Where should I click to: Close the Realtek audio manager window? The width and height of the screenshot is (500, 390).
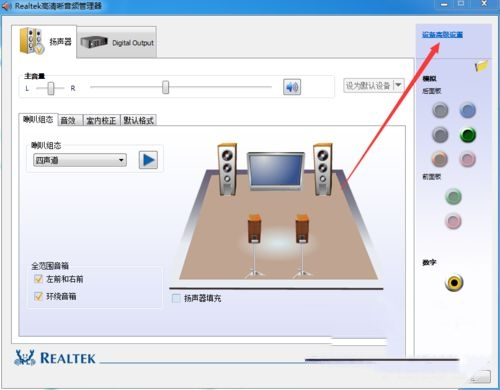point(484,4)
